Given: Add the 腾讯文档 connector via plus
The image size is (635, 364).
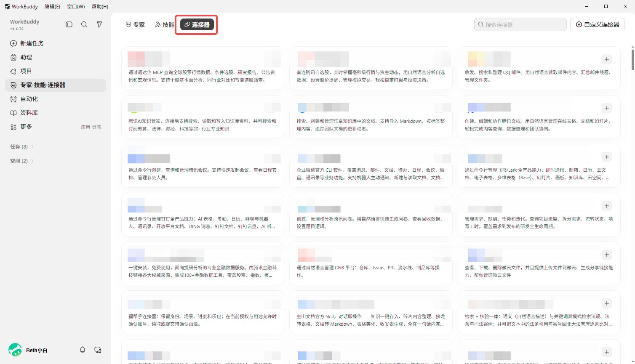Looking at the screenshot, I should pos(606,108).
